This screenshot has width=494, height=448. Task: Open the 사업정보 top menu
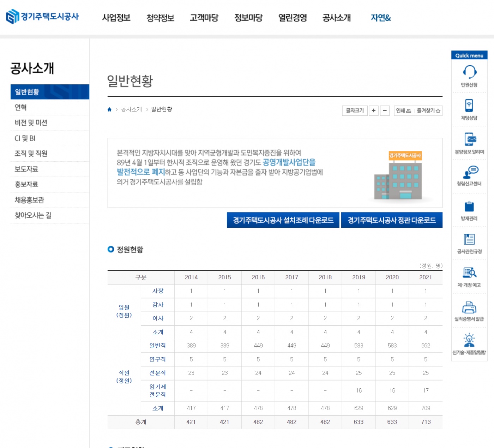pos(116,18)
